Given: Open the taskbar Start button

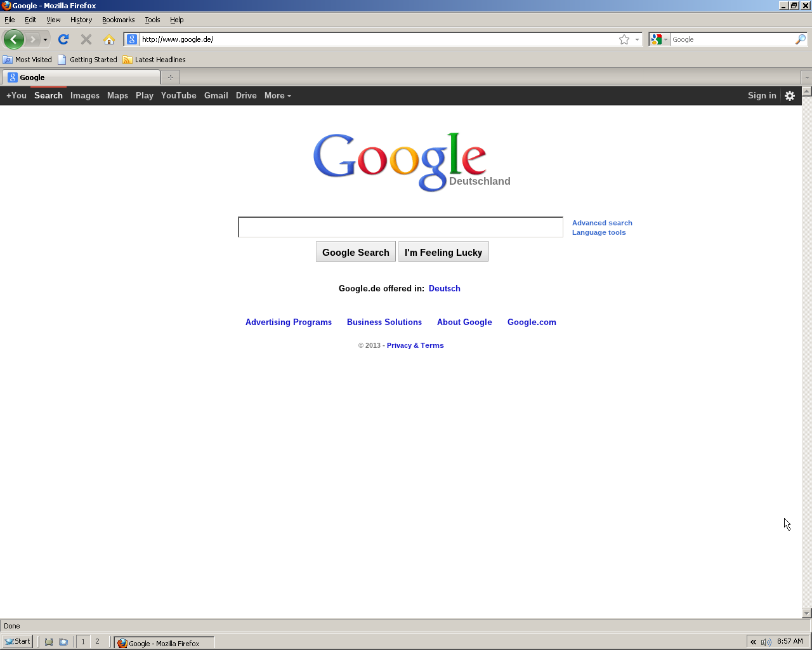Looking at the screenshot, I should (17, 641).
